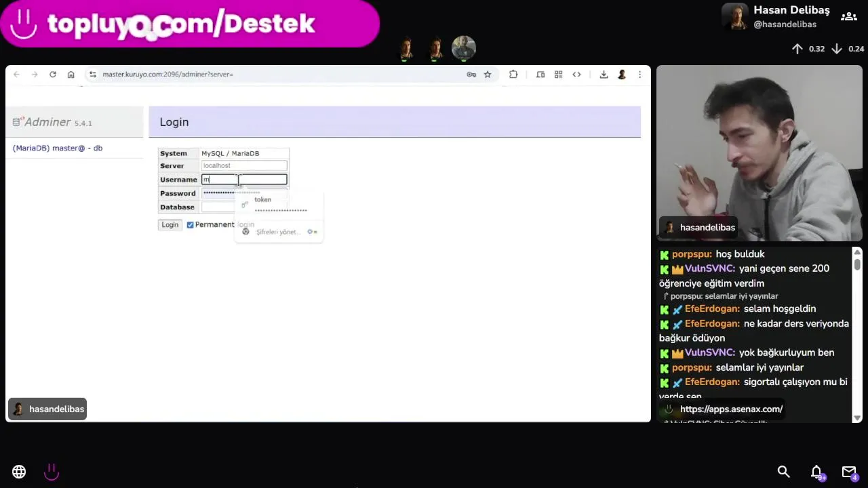Open the code brackets extension icon
This screenshot has height=488, width=868.
[576, 75]
